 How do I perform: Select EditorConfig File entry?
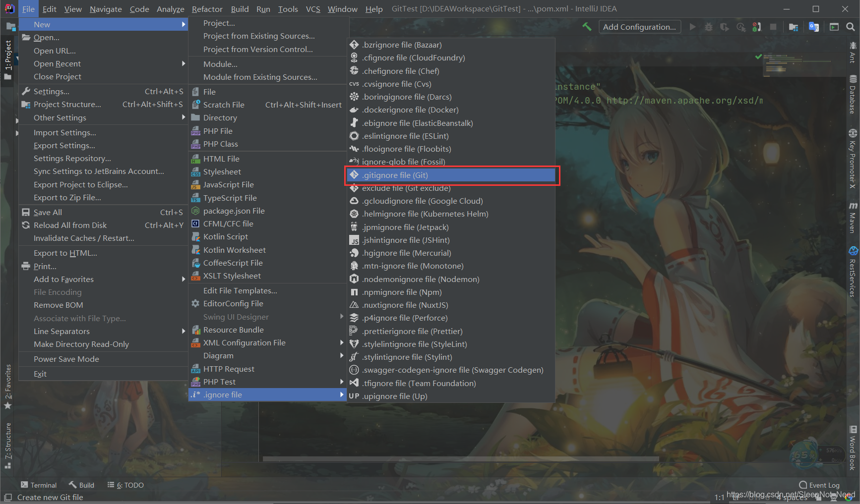coord(267,303)
